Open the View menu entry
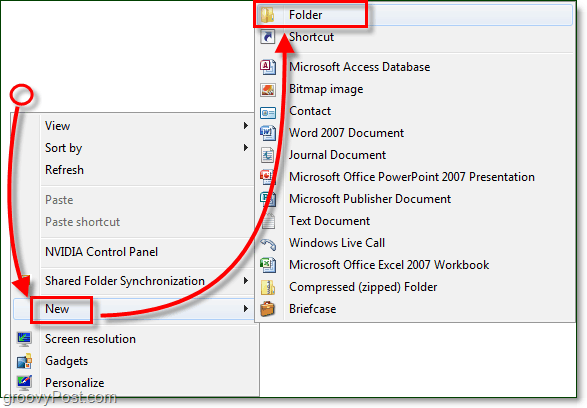The height and width of the screenshot is (408, 587). [134, 126]
